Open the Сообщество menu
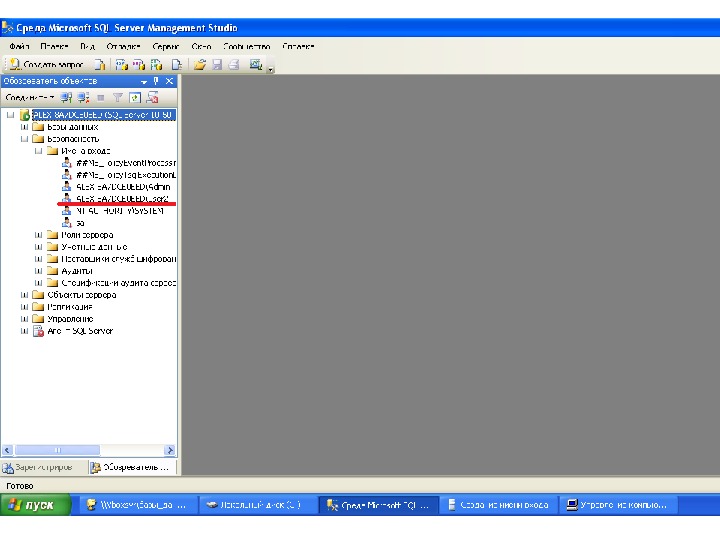 (247, 46)
